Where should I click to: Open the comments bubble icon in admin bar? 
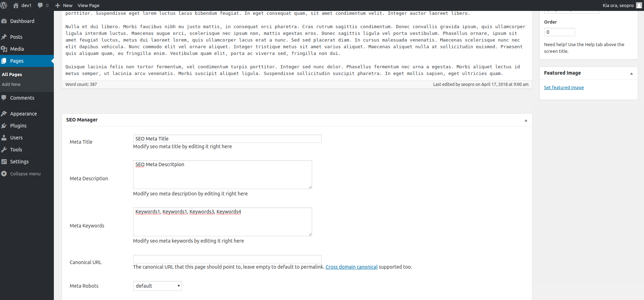coord(40,5)
